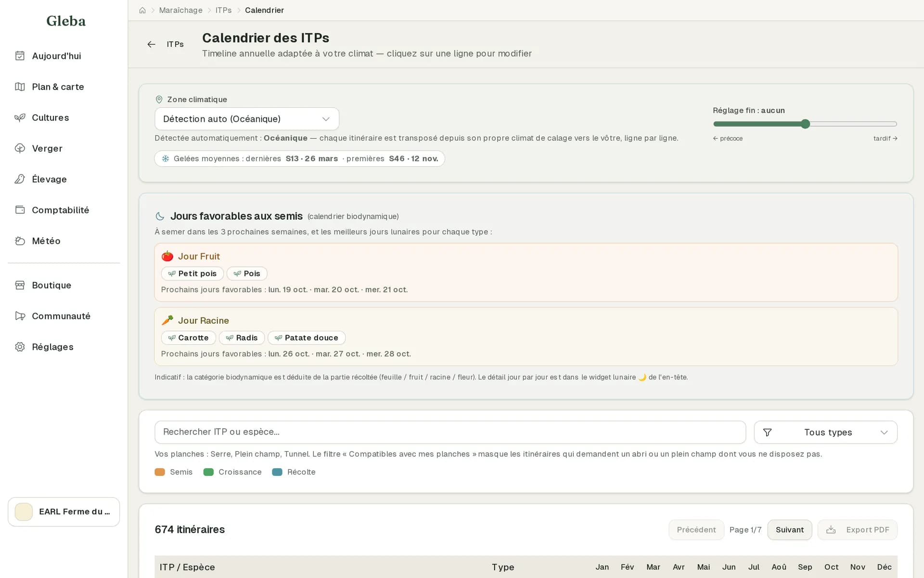This screenshot has height=578, width=924.
Task: Click the Rechercher ITP ou espèce field
Action: 450,433
